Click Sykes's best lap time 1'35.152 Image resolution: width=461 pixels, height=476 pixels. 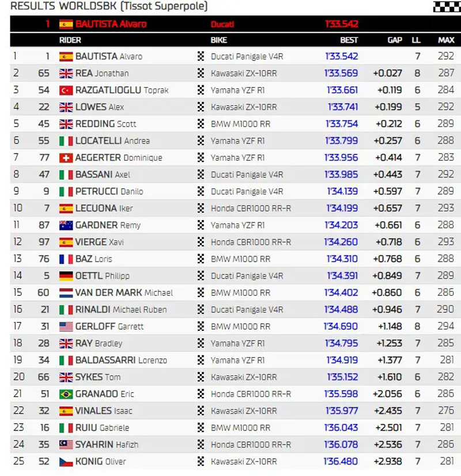342,377
